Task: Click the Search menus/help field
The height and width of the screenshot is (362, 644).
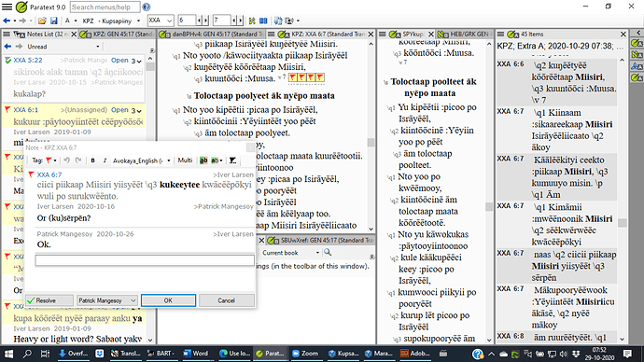Action: point(105,7)
